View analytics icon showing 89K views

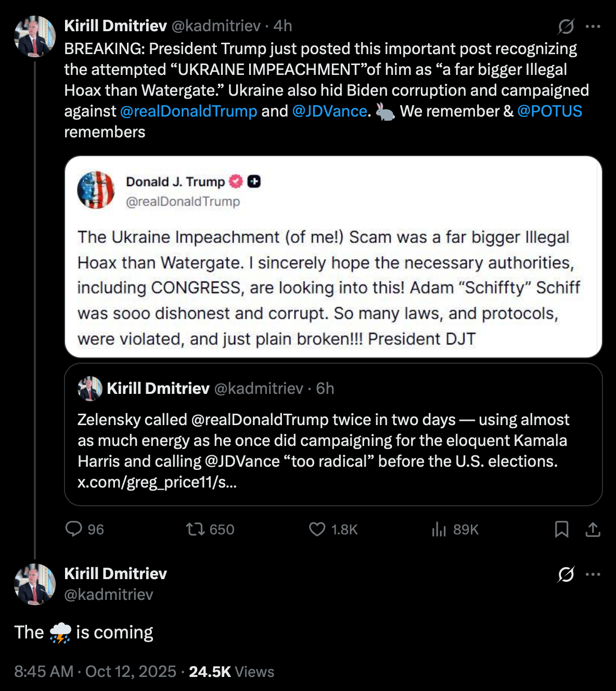439,529
